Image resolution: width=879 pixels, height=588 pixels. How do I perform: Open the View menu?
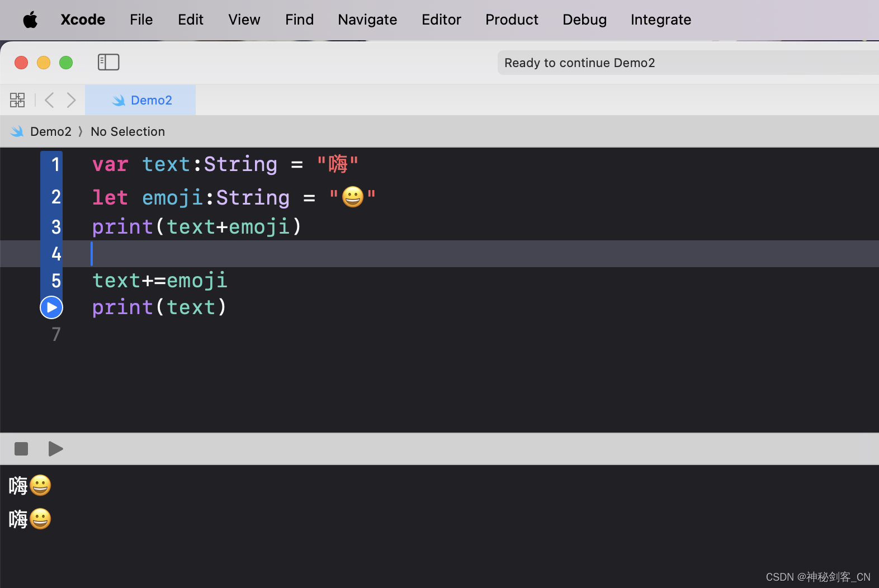(x=244, y=20)
